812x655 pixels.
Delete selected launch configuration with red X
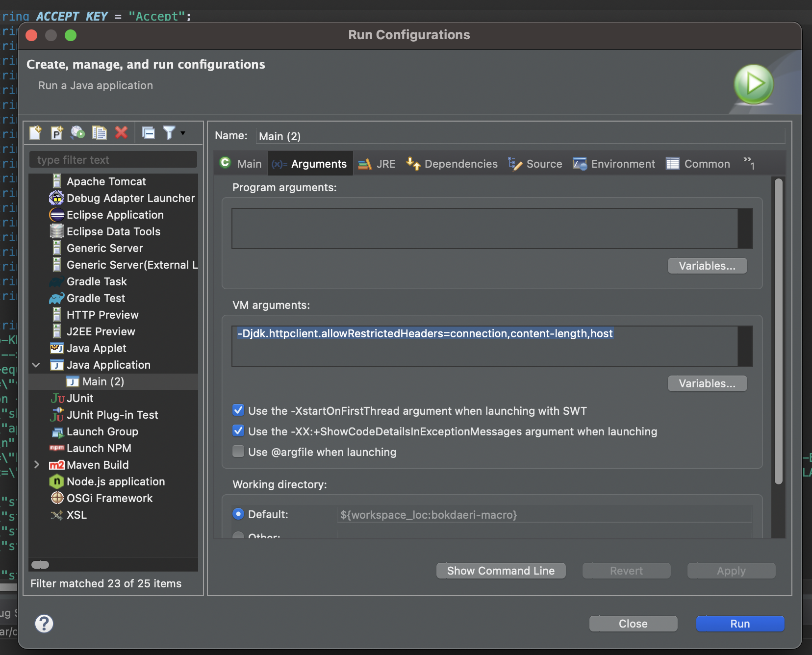tap(121, 132)
